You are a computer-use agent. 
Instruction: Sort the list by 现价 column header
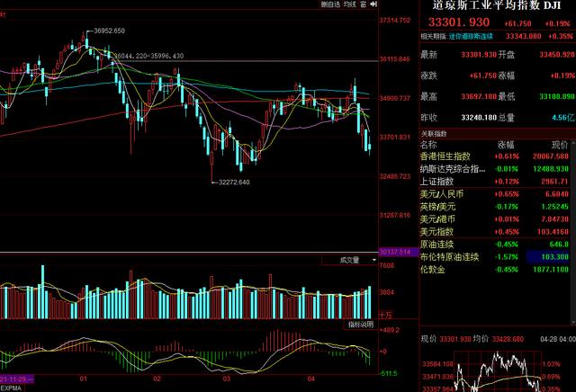point(560,143)
